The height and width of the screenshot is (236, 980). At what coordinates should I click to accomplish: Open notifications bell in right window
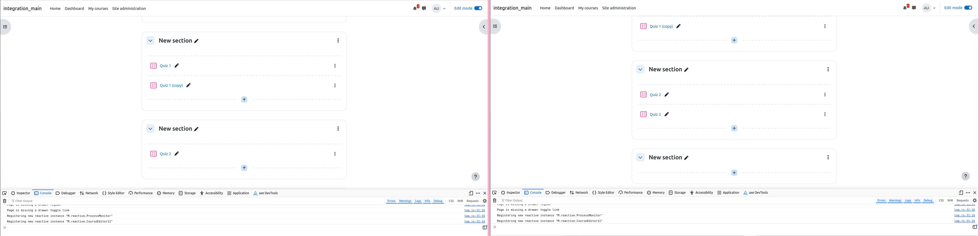905,8
